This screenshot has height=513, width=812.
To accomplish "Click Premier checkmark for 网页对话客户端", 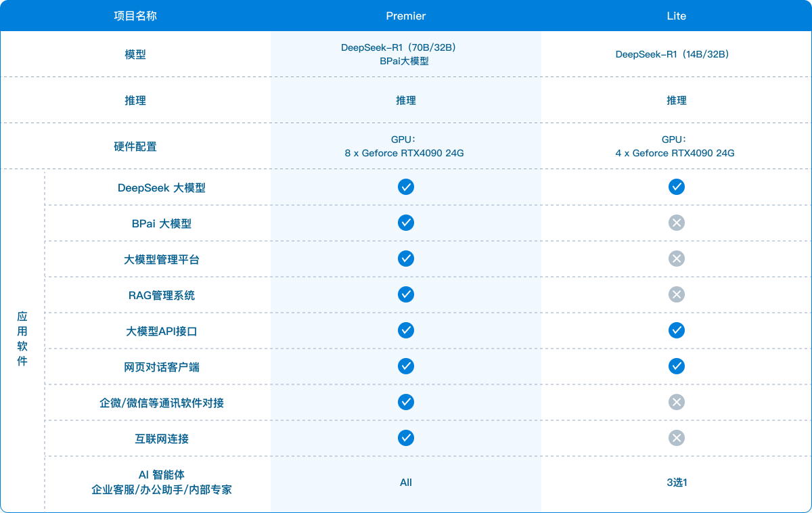I will coord(406,366).
